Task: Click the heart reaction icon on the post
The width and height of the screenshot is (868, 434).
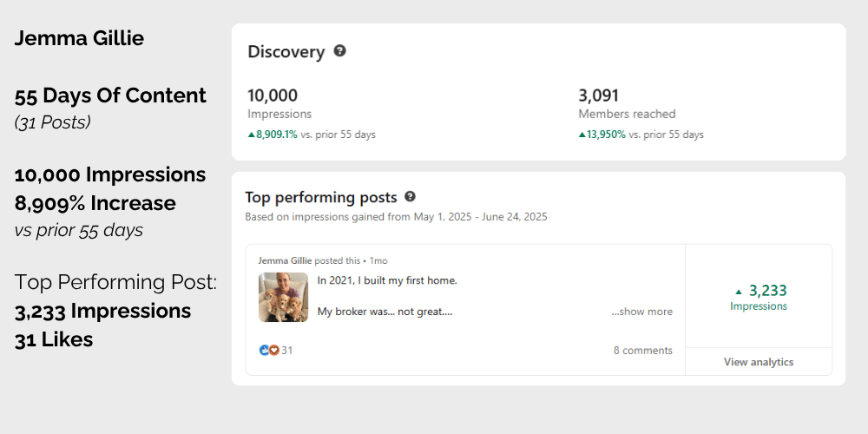Action: (x=273, y=350)
